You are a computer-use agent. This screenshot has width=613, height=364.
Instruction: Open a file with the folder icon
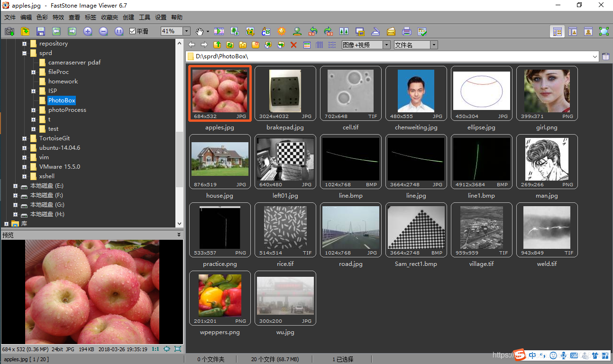click(25, 31)
